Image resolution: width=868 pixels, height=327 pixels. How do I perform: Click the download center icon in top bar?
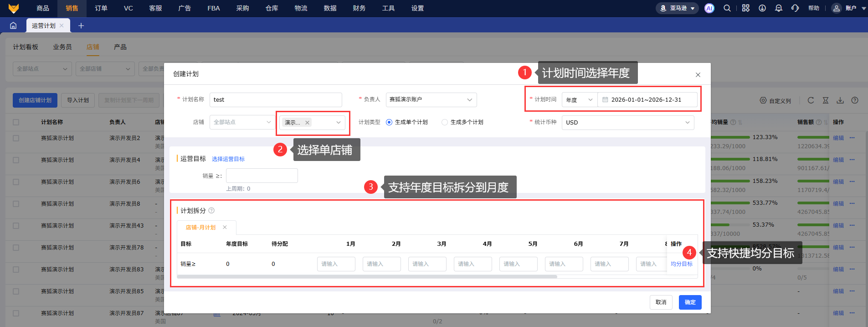[762, 8]
